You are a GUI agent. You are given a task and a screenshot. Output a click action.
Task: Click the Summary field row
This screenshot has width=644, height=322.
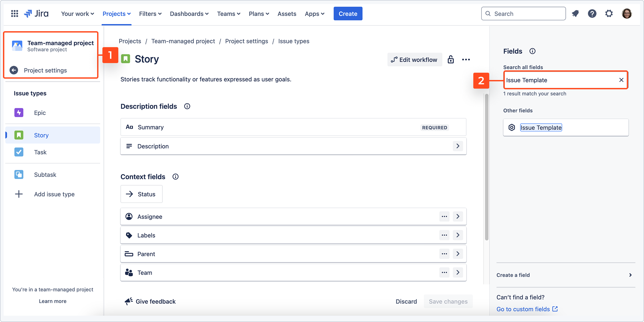point(293,127)
